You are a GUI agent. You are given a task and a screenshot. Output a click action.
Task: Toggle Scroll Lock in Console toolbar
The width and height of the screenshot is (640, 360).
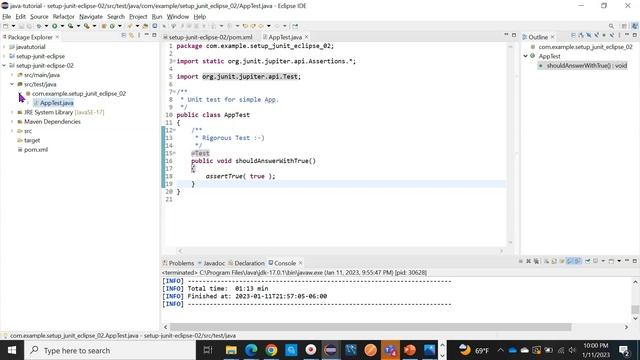pos(554,261)
